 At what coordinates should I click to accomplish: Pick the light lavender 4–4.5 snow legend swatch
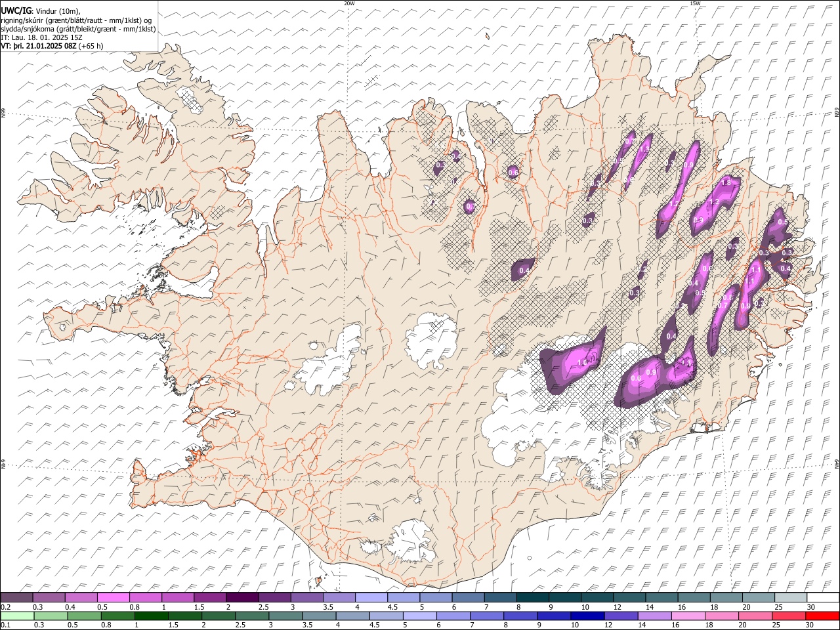pos(371,598)
